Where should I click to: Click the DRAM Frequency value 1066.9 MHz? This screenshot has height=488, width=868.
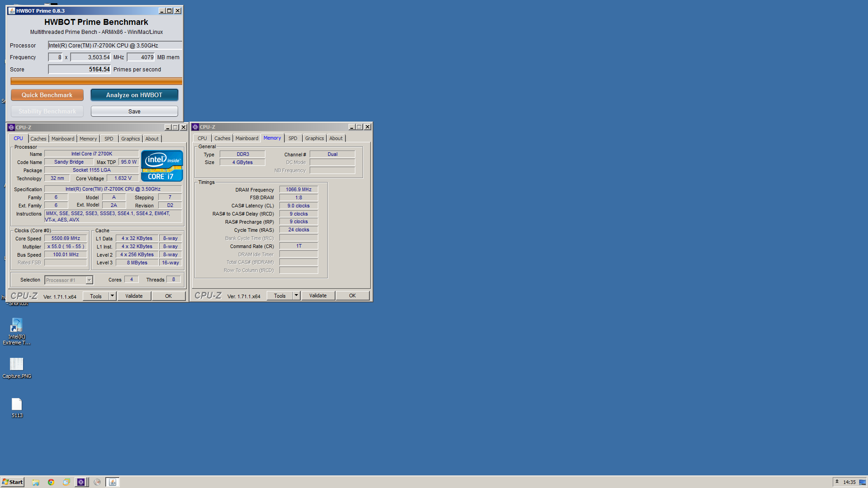299,189
